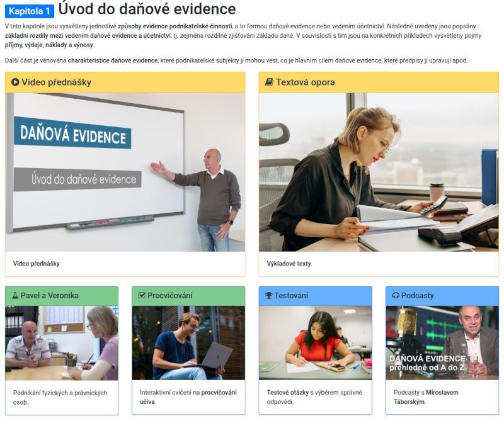This screenshot has width=504, height=421.
Task: Click the person icon on Pavel a Veronika card
Action: pos(16,295)
